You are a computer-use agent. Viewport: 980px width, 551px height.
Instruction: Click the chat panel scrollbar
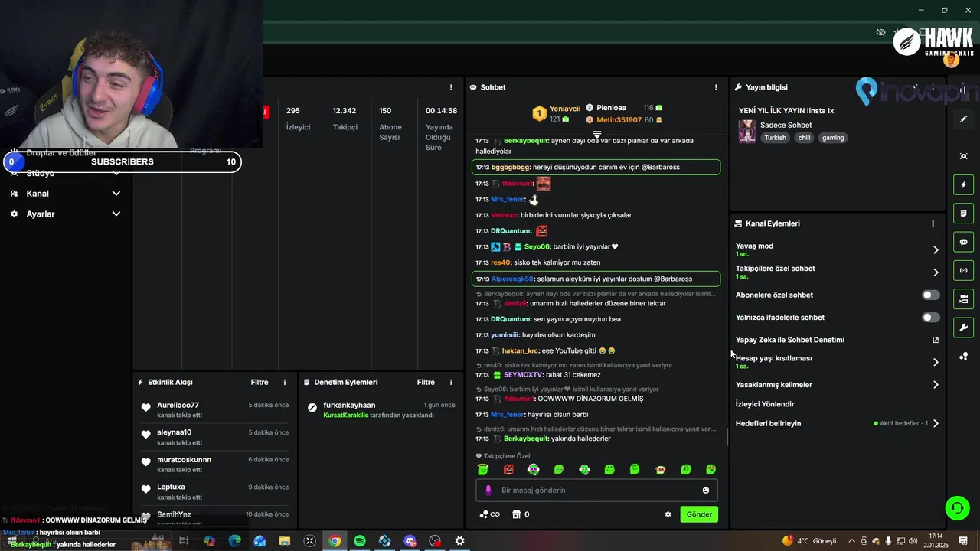click(x=727, y=438)
